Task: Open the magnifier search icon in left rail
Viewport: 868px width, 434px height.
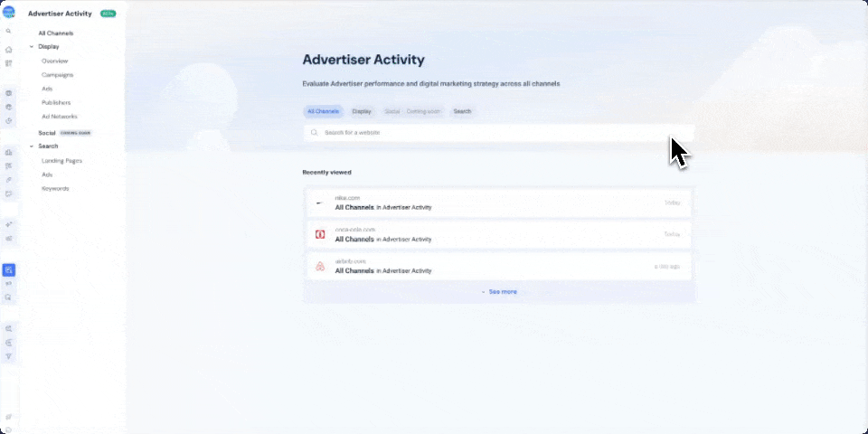Action: click(8, 31)
